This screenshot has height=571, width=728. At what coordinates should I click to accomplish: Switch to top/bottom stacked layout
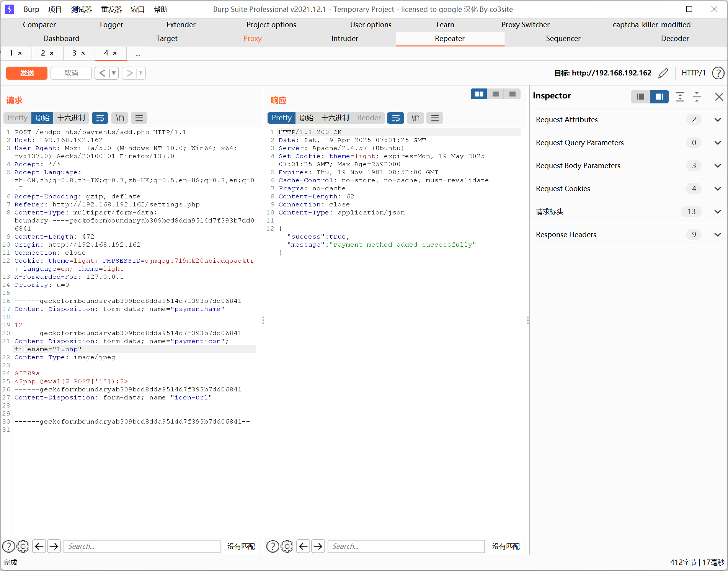pyautogui.click(x=496, y=94)
